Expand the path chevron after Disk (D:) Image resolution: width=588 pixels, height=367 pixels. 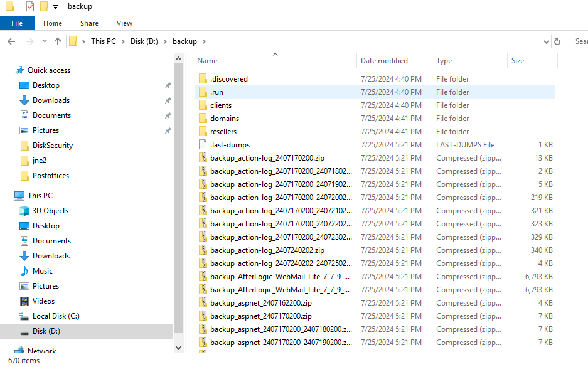coord(166,41)
